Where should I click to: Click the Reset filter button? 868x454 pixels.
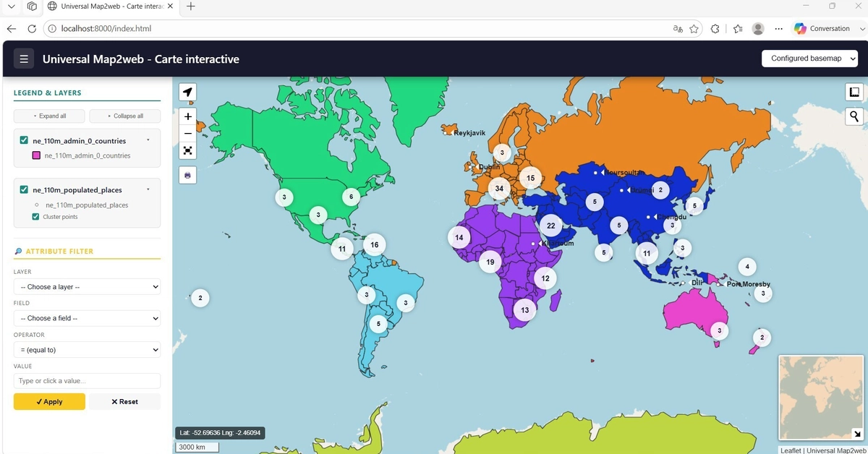(124, 401)
